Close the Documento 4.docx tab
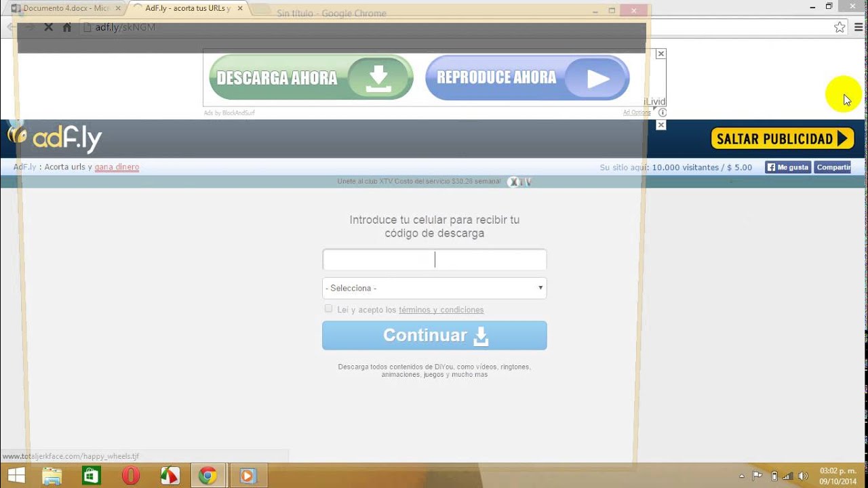 pyautogui.click(x=118, y=8)
